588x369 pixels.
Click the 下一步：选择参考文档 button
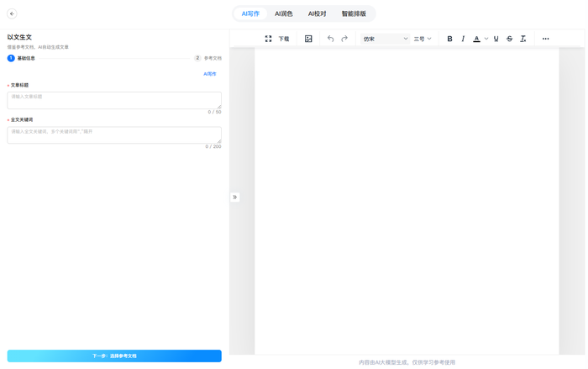pos(114,356)
